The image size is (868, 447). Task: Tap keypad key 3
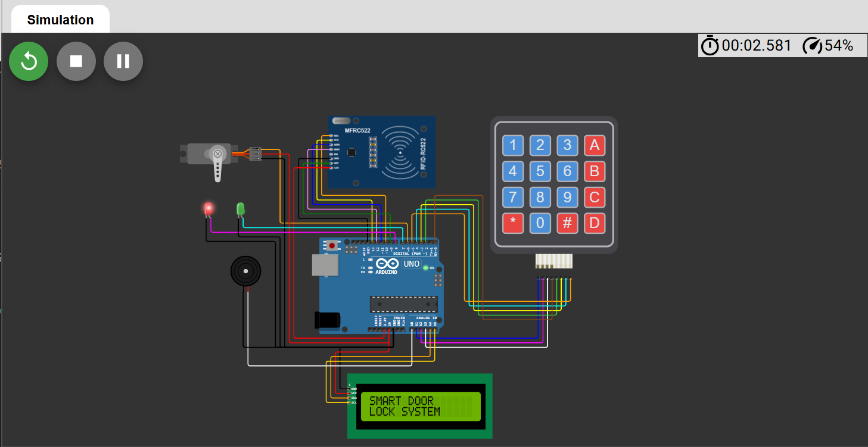tap(567, 145)
